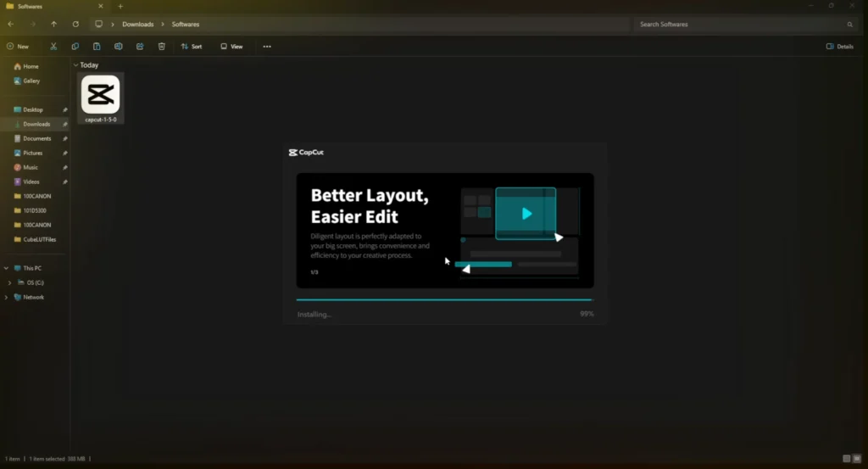The width and height of the screenshot is (868, 469).
Task: Copy the selected item via toolbar icon
Action: (75, 47)
